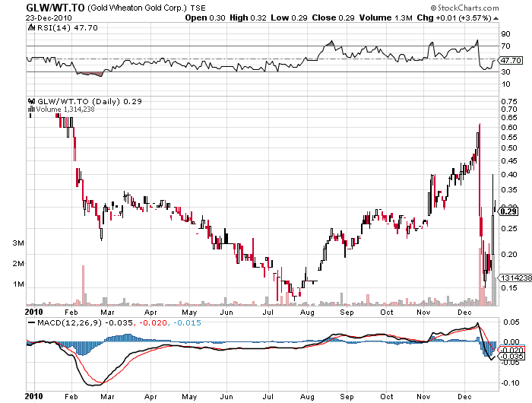
Task: Click the red -0.020 signal value in MACD legend
Action: coord(153,322)
